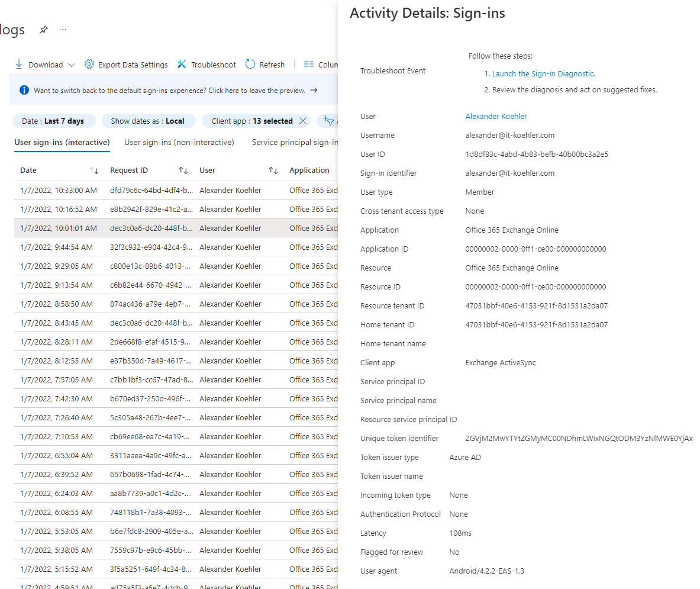This screenshot has height=589, width=700.
Task: Open the Columns chooser
Action: [320, 65]
